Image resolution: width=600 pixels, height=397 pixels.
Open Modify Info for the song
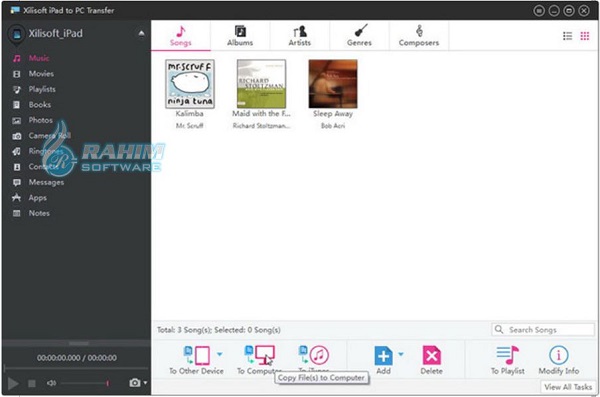point(559,360)
